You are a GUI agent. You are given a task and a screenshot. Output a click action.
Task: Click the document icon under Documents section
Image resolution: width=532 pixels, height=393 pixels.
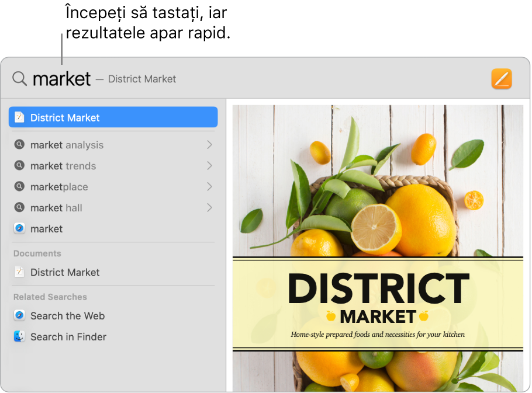coord(18,272)
